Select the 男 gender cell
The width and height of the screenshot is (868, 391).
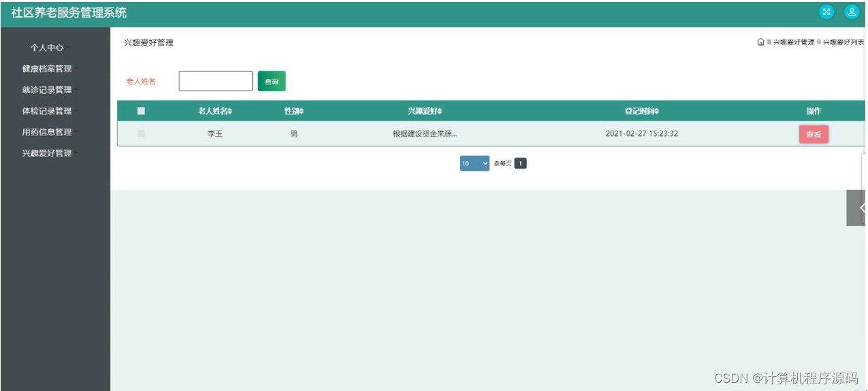[294, 134]
